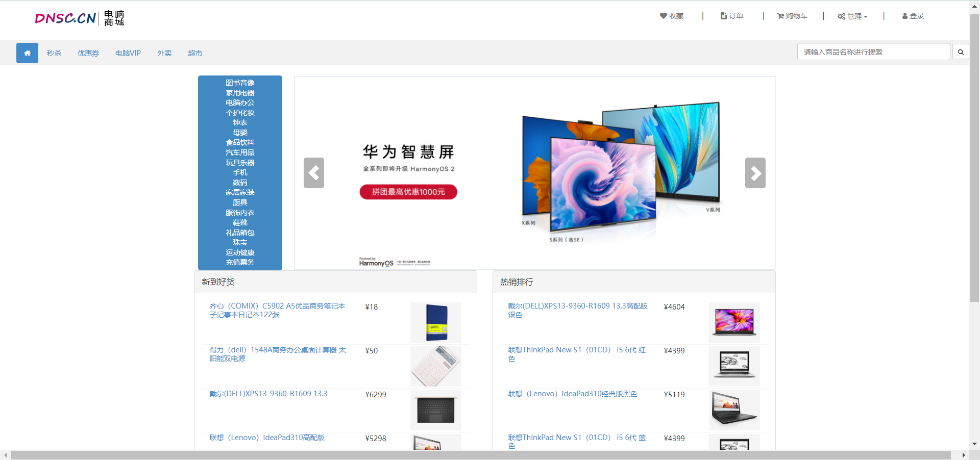Select 珠宝 category
The height and width of the screenshot is (460, 980).
tap(240, 242)
